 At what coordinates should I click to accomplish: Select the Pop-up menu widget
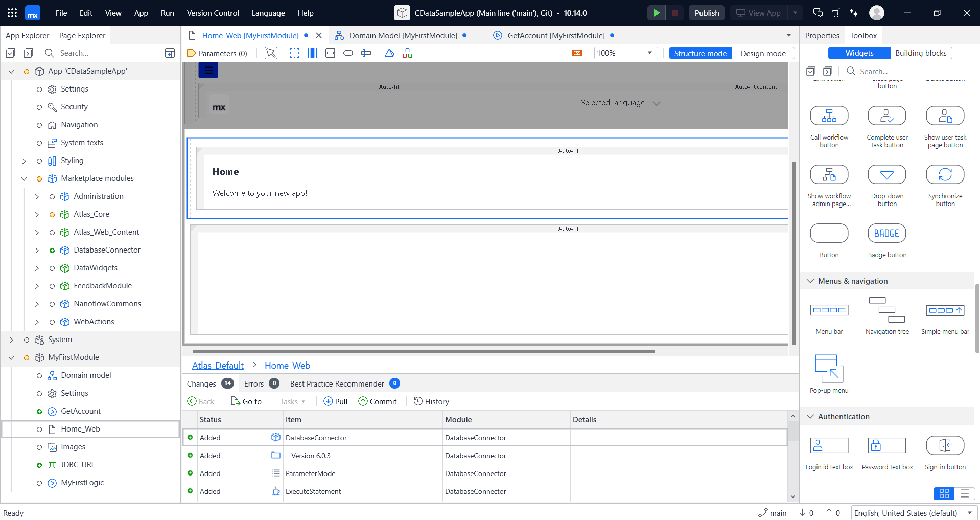coord(829,369)
